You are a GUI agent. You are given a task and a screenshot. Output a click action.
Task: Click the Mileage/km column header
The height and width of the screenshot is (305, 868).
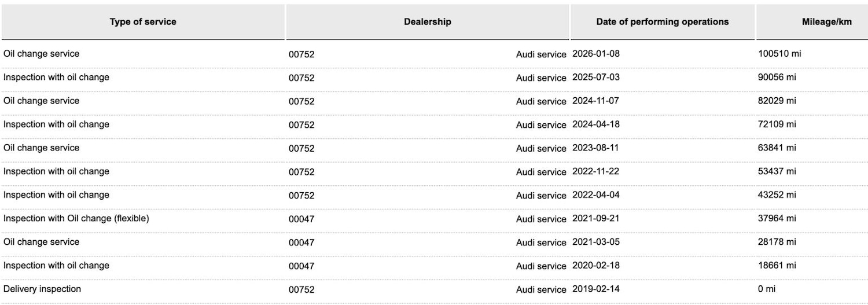pyautogui.click(x=826, y=22)
